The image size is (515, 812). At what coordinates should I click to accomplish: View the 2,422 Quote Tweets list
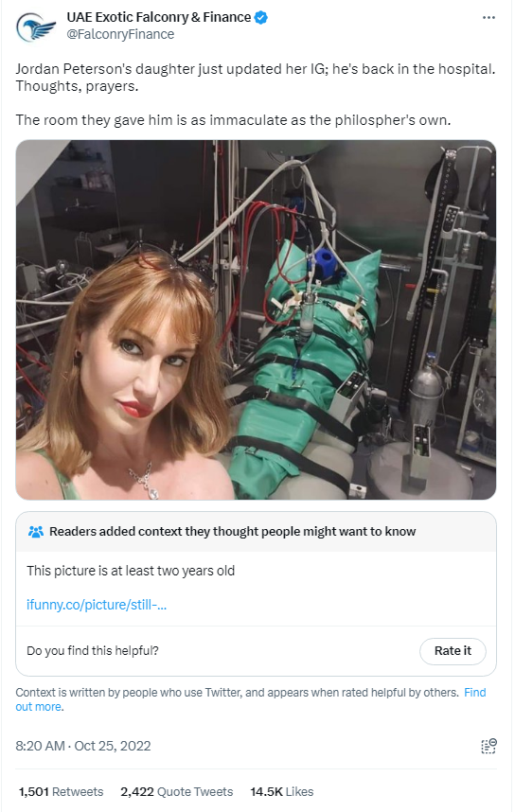point(177,791)
